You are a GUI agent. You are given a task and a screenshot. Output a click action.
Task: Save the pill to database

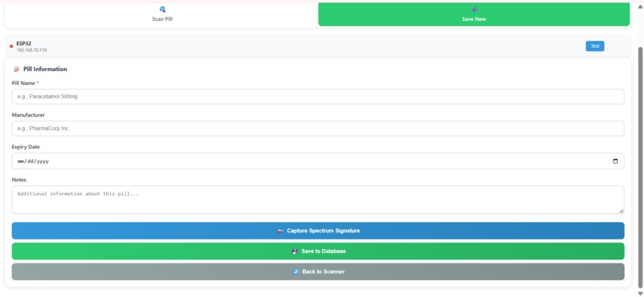point(318,251)
